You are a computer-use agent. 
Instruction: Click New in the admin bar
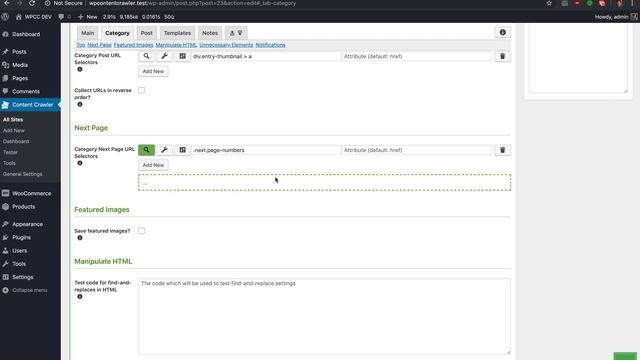(87, 17)
